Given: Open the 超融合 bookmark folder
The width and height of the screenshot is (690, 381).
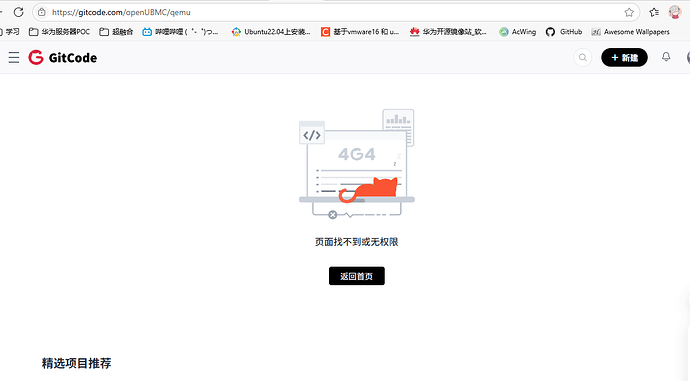Looking at the screenshot, I should [x=116, y=32].
